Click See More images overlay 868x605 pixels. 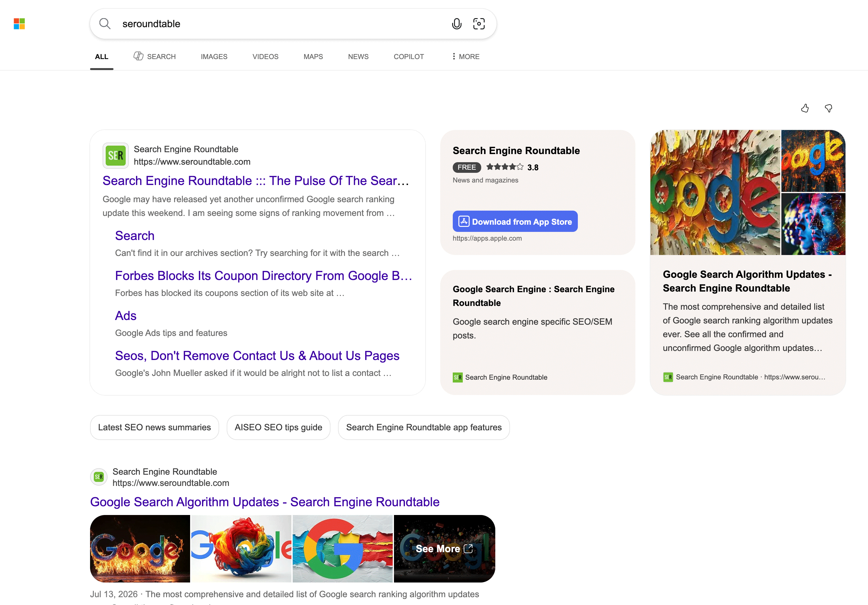coord(444,549)
